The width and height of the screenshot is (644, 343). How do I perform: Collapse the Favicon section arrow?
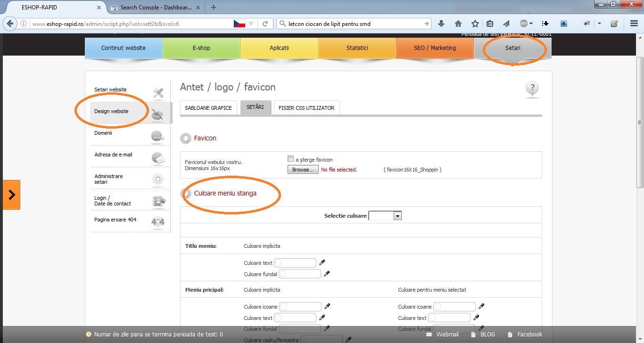186,139
